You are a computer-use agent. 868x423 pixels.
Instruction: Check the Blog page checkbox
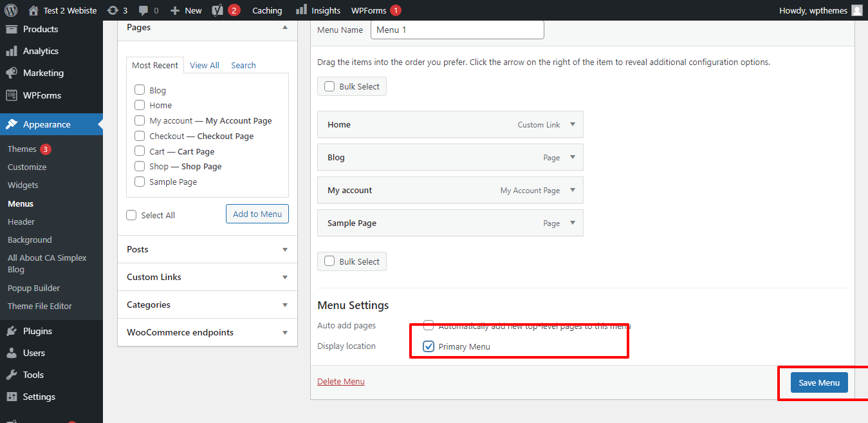click(x=140, y=89)
